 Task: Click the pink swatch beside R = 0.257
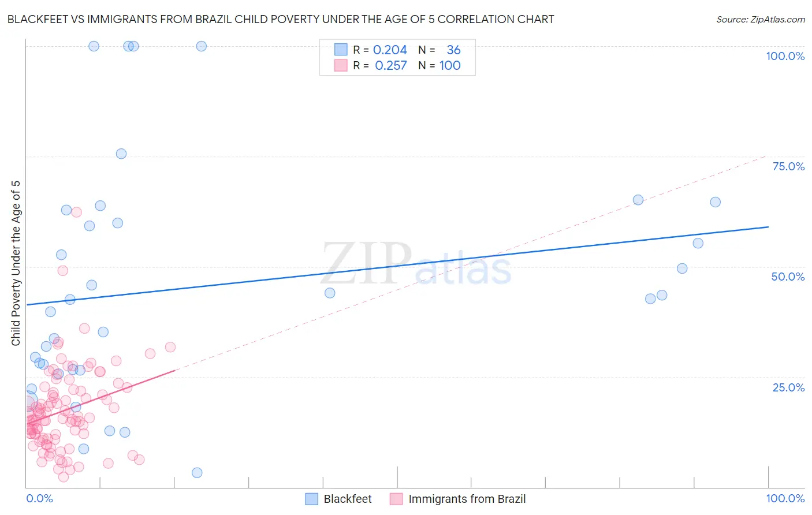[341, 65]
